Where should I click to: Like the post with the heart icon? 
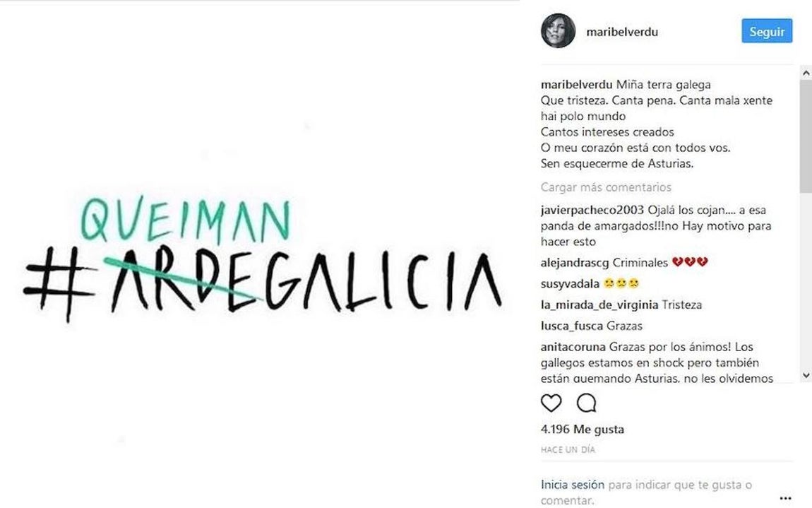pos(551,403)
